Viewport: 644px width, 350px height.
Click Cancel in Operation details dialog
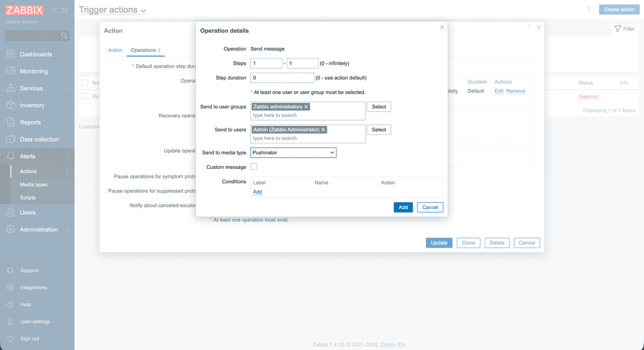[430, 207]
